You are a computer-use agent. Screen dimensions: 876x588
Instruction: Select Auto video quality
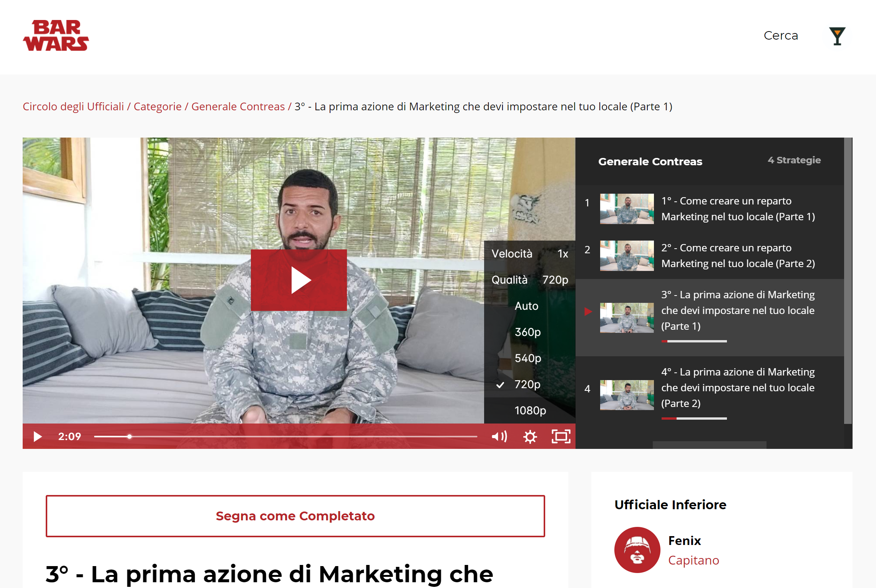pyautogui.click(x=530, y=306)
